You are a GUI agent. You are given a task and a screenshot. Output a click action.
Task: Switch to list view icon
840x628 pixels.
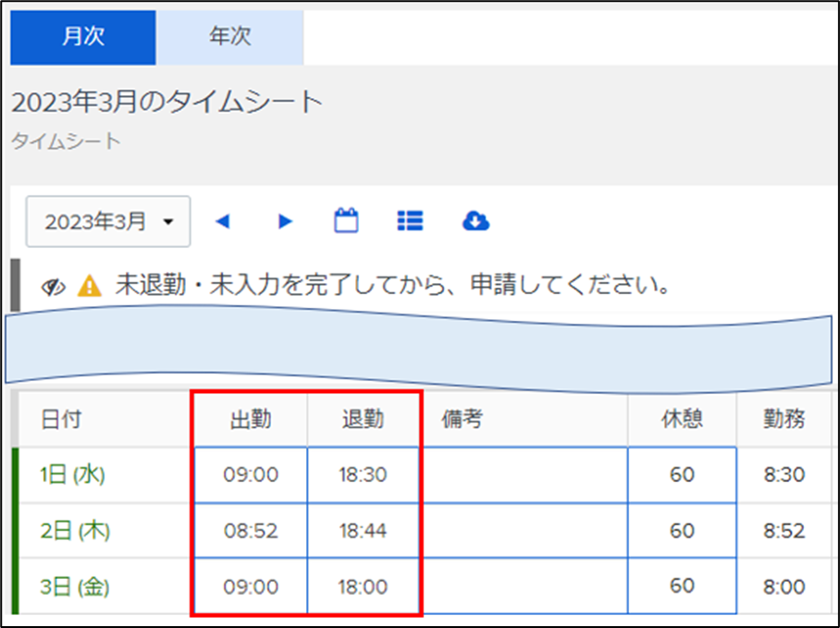click(410, 220)
